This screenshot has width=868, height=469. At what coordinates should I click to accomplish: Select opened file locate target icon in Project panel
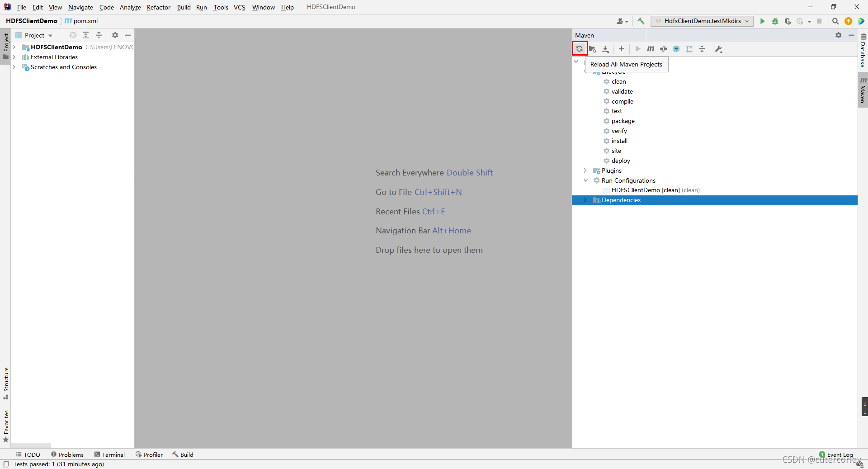pos(73,35)
